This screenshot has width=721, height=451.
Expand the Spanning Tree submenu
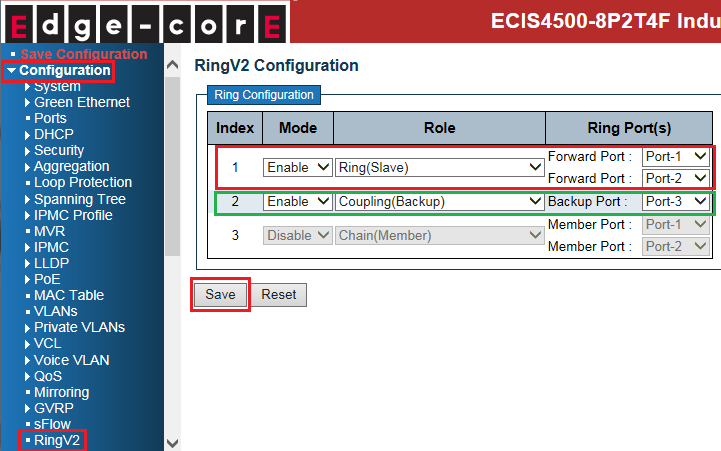(79, 199)
